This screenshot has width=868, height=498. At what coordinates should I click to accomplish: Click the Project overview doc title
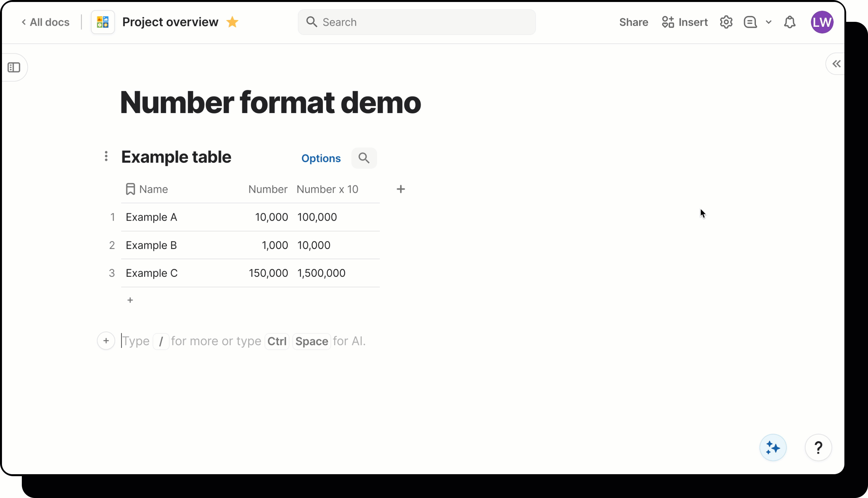[170, 22]
